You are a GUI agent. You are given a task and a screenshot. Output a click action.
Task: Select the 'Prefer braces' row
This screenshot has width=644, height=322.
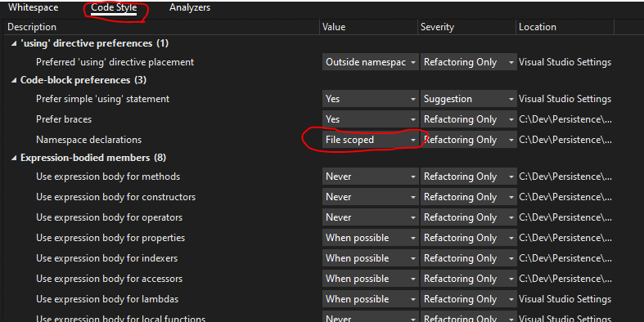[64, 119]
